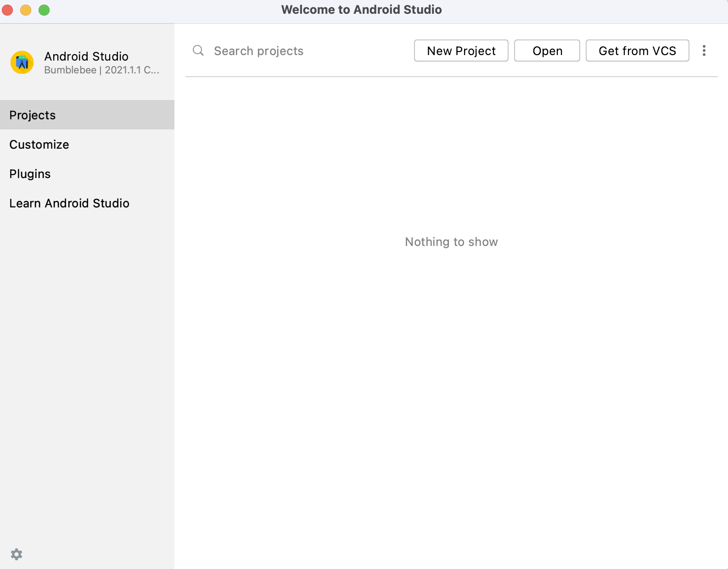728x569 pixels.
Task: Click the Bumblebee version text
Action: pyautogui.click(x=102, y=70)
